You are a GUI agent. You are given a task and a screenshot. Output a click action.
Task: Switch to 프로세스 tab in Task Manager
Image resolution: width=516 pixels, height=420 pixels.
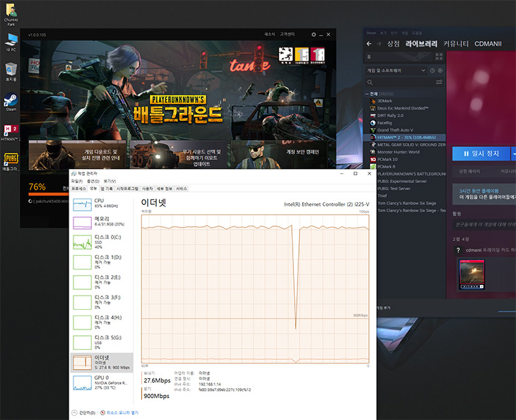pyautogui.click(x=78, y=189)
